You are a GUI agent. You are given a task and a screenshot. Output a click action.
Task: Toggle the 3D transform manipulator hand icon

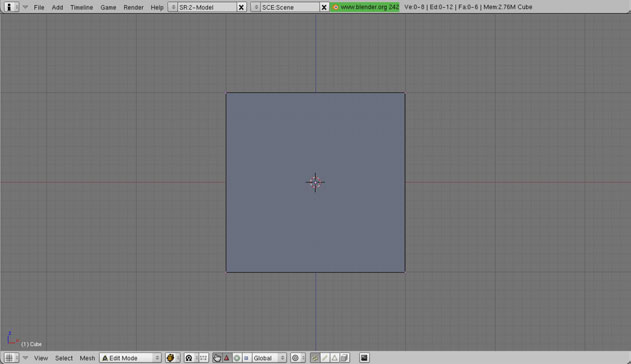click(x=217, y=358)
